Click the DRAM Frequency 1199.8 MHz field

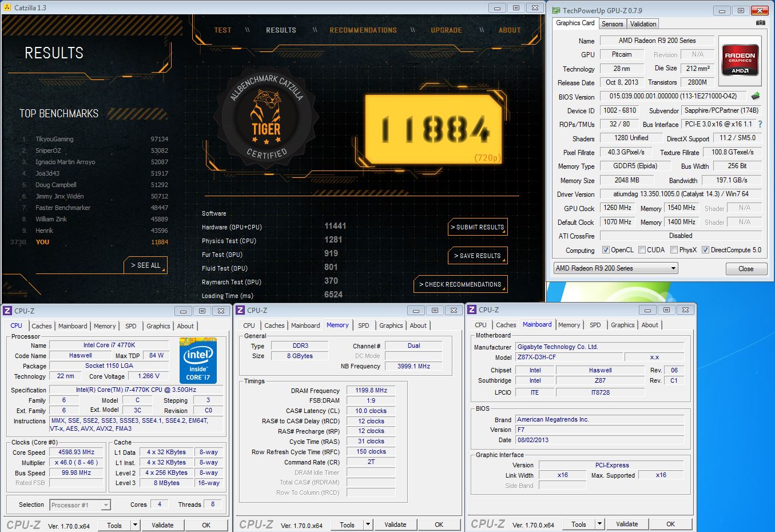click(371, 390)
